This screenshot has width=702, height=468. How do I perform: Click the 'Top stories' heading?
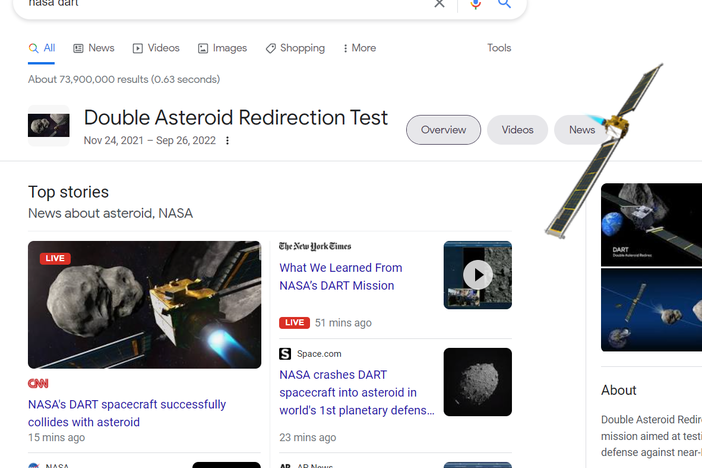click(x=68, y=192)
